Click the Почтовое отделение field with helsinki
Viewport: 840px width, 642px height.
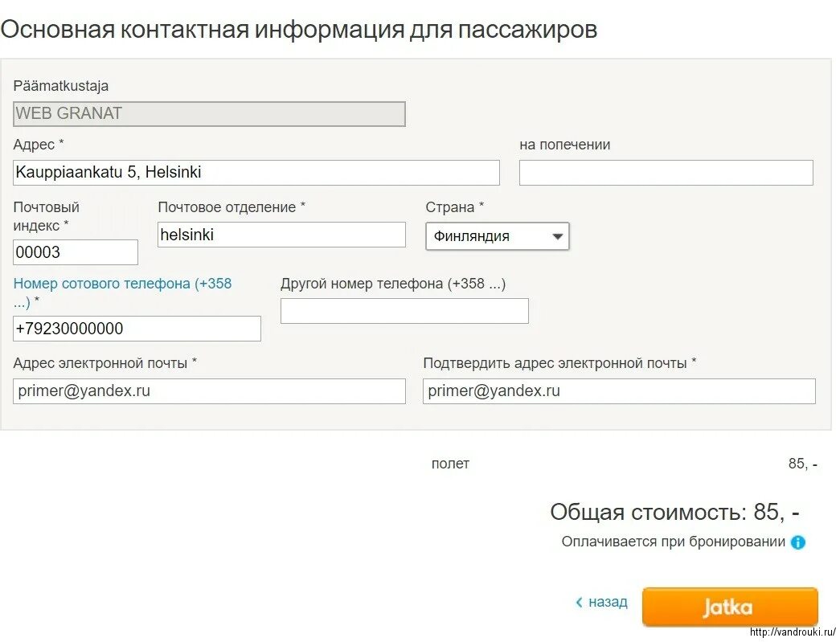coord(281,235)
